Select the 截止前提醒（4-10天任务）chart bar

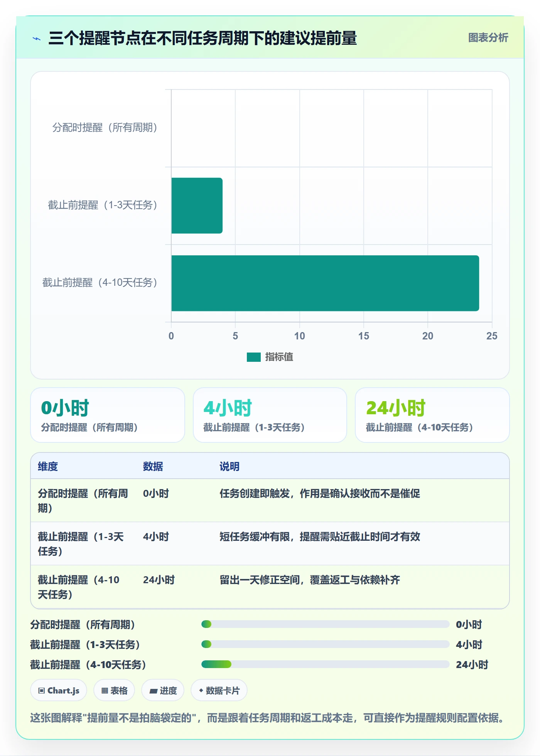pos(325,283)
